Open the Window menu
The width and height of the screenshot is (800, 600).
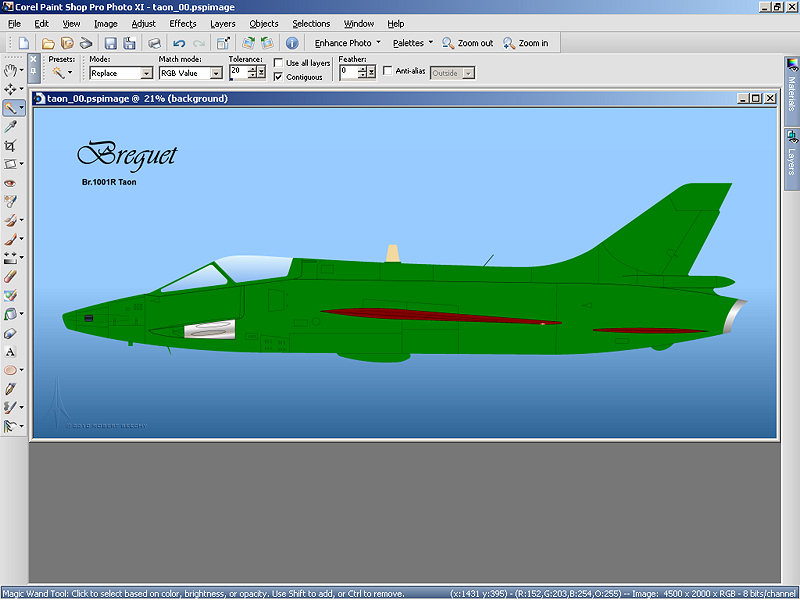pyautogui.click(x=359, y=23)
